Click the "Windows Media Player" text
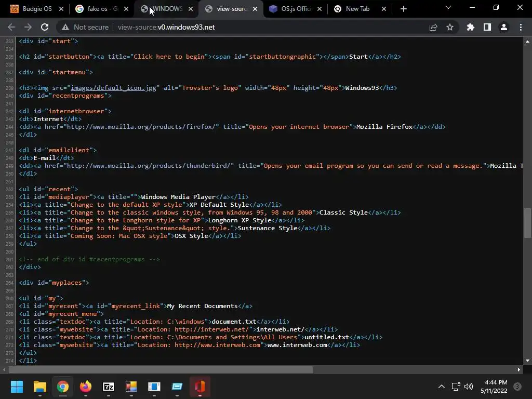This screenshot has height=399, width=532. pos(178,197)
